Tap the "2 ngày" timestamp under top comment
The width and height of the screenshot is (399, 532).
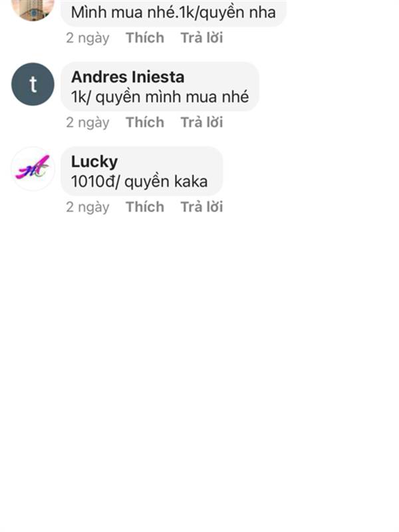coord(88,38)
